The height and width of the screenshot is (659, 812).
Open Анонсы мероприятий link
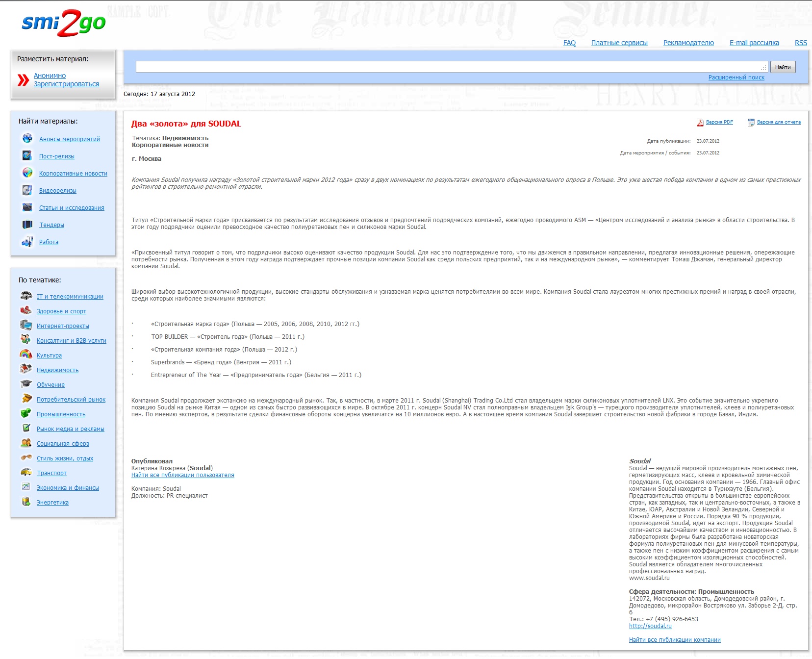click(70, 139)
